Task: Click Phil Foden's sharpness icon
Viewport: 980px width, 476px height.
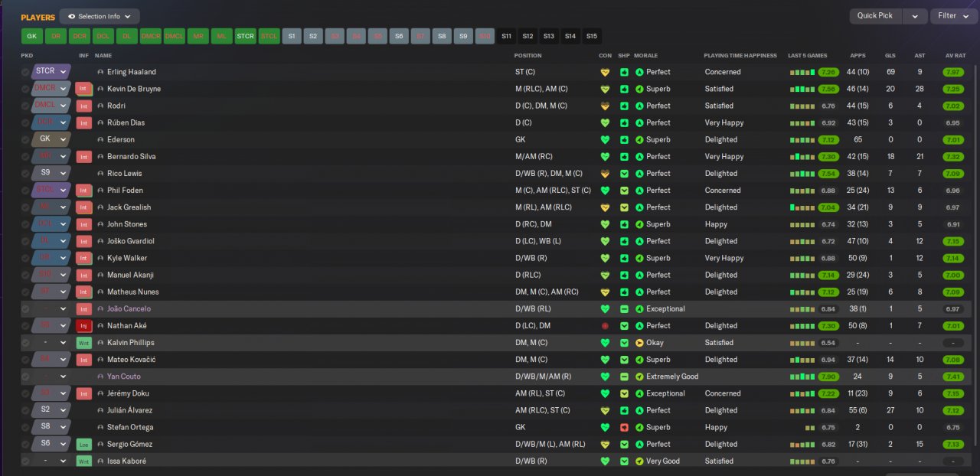Action: point(624,191)
